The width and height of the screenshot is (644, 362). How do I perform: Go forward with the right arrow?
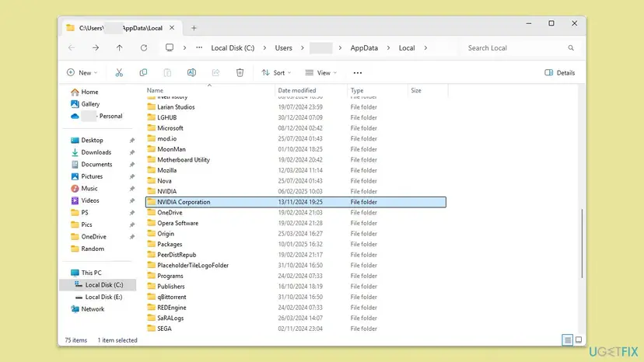[x=96, y=47]
